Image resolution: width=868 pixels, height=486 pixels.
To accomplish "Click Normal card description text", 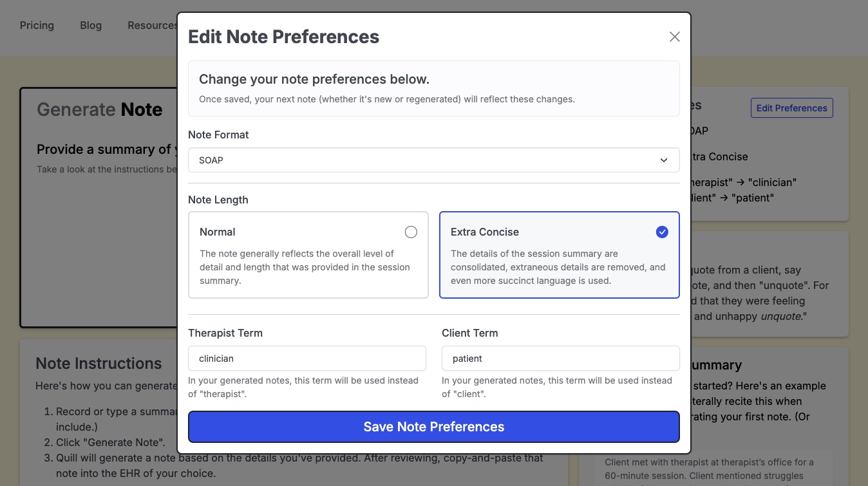I will tap(305, 267).
